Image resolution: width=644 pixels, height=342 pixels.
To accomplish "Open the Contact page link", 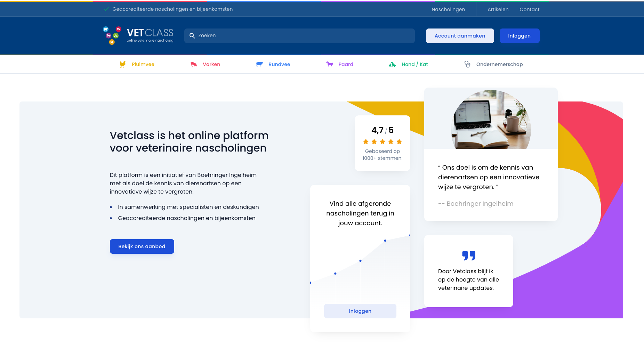I will click(529, 9).
